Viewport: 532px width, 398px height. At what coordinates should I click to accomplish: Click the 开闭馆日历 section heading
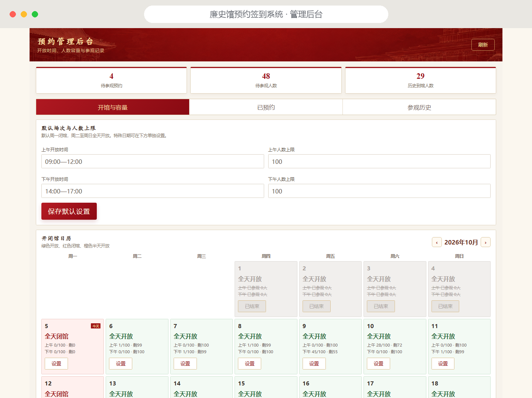(x=56, y=239)
